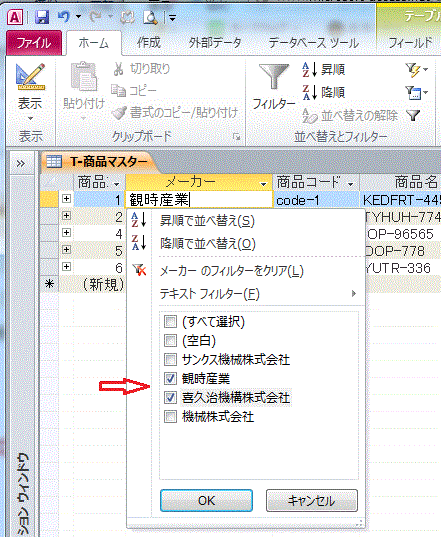The width and height of the screenshot is (441, 537).
Task: Open print preview from quick access toolbar
Action: [x=150, y=17]
